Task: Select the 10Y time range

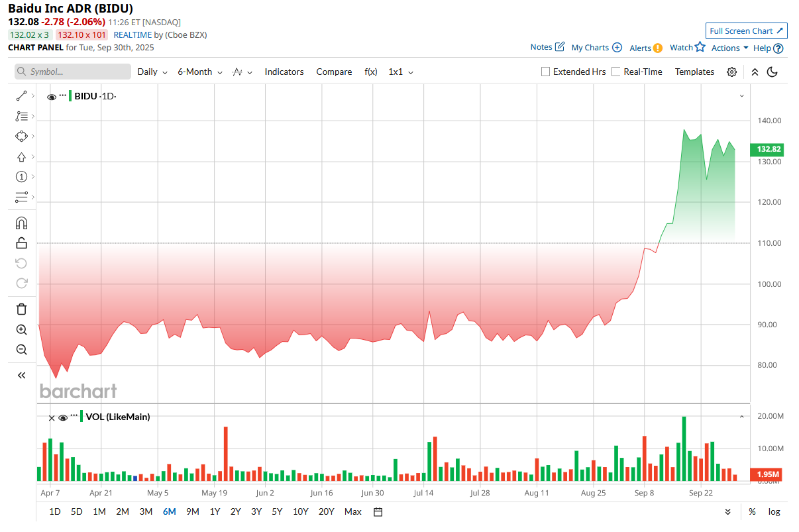Action: pyautogui.click(x=300, y=511)
